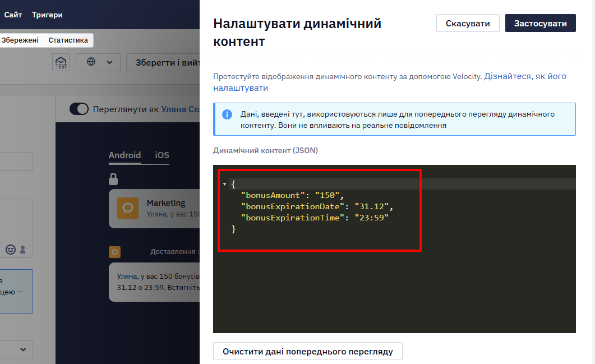The height and width of the screenshot is (364, 595).
Task: Expand the language dropdown chevron
Action: pos(109,62)
